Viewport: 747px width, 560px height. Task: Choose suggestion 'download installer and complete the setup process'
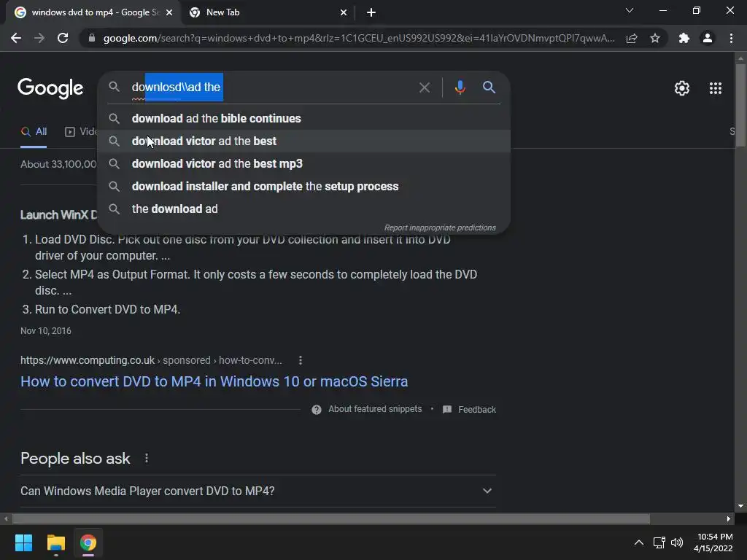304,186
